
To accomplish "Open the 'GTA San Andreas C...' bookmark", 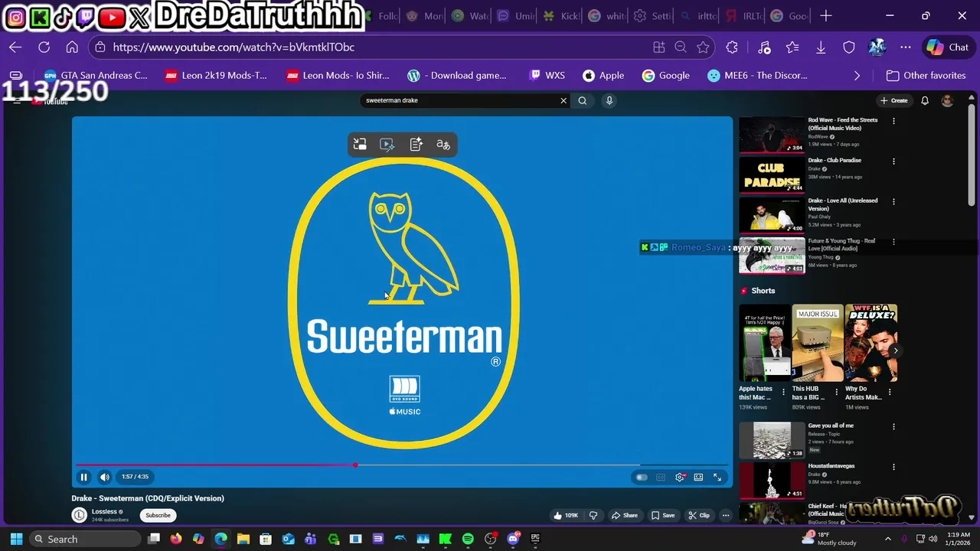I will coord(96,76).
